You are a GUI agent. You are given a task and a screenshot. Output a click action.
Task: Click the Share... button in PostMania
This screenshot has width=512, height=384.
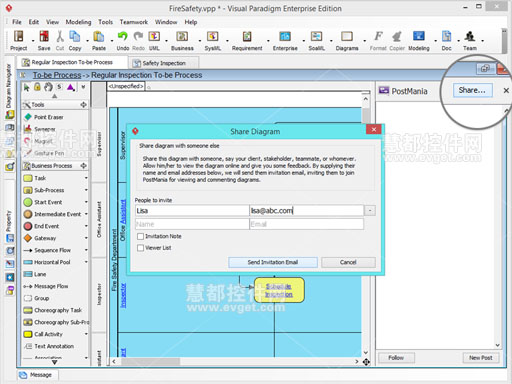point(472,90)
